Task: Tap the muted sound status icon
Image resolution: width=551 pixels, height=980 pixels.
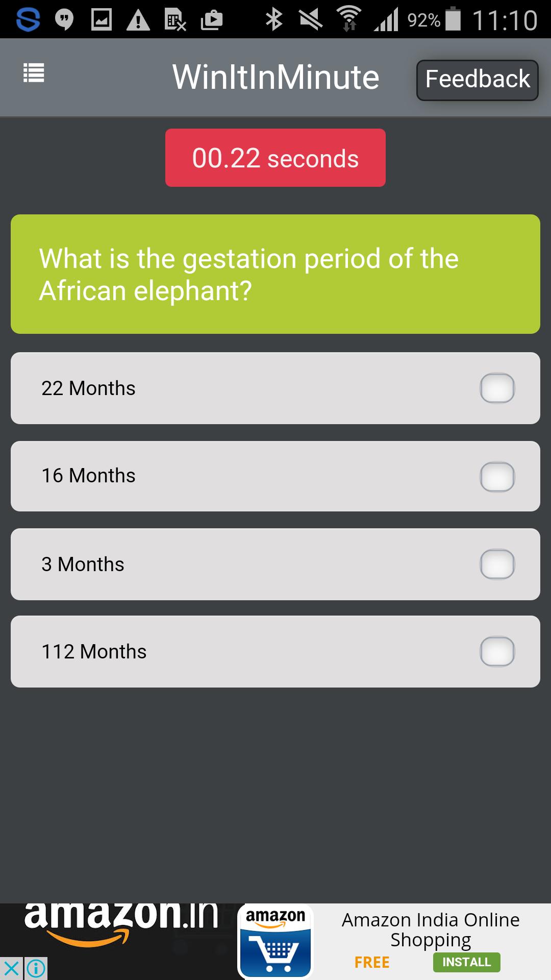Action: (311, 19)
